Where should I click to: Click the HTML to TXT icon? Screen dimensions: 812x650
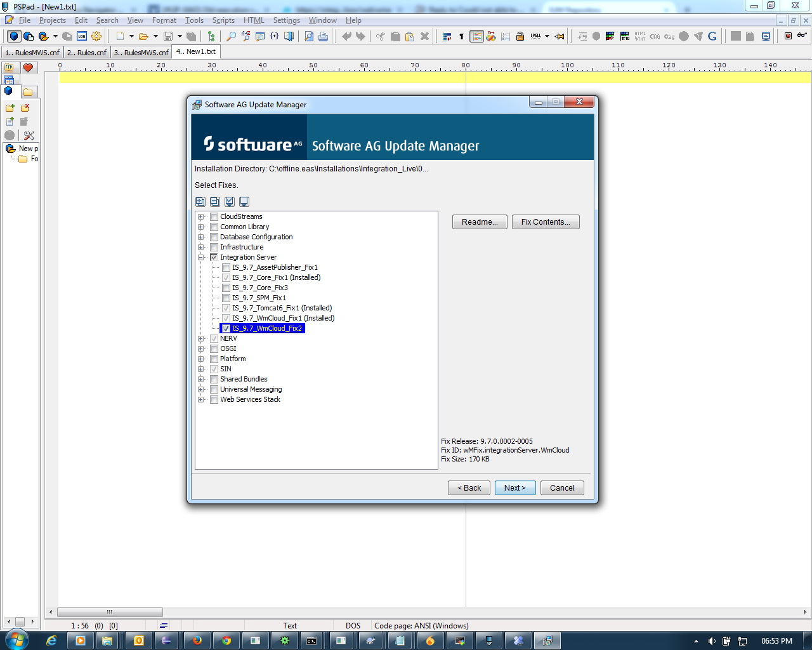point(640,36)
